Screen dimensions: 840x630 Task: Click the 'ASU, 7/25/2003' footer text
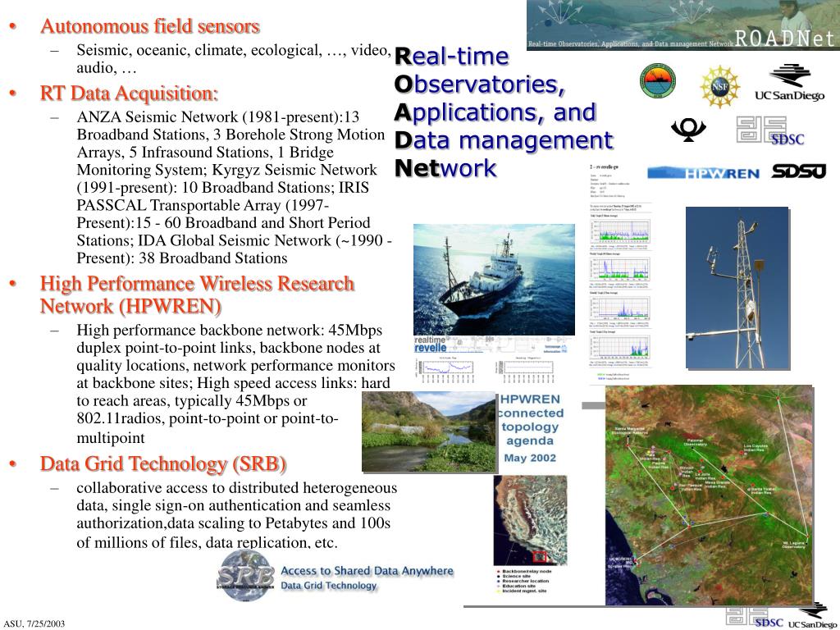click(x=34, y=623)
